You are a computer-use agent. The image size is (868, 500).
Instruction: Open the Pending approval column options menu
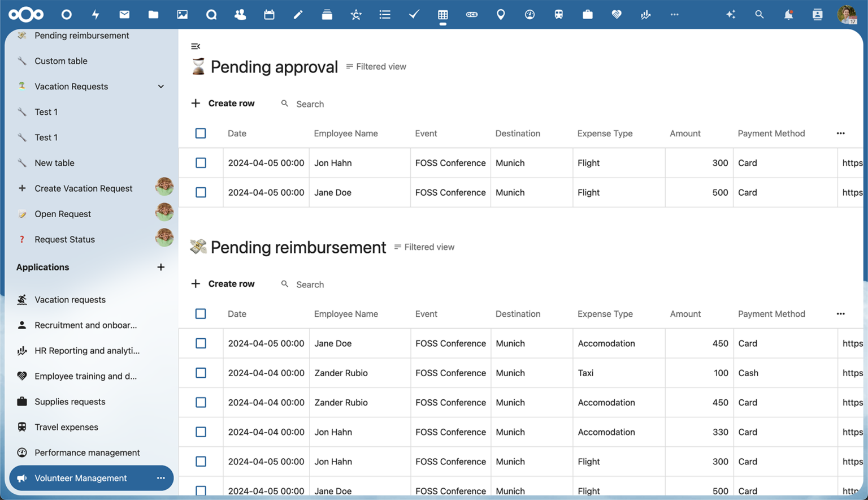point(840,133)
